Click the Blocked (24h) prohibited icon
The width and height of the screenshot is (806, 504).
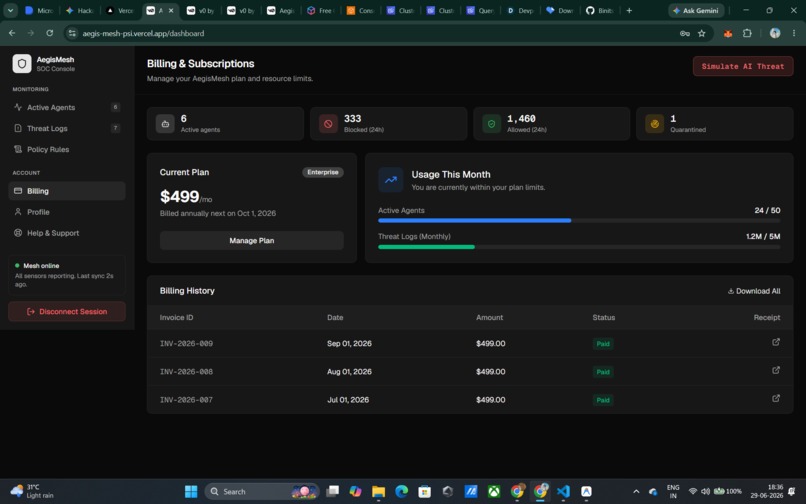pyautogui.click(x=328, y=124)
